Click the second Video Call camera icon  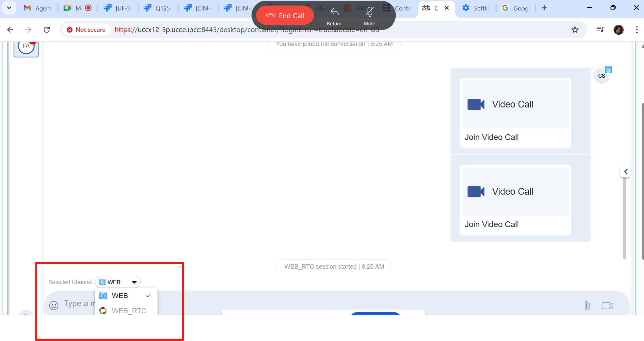(x=476, y=192)
